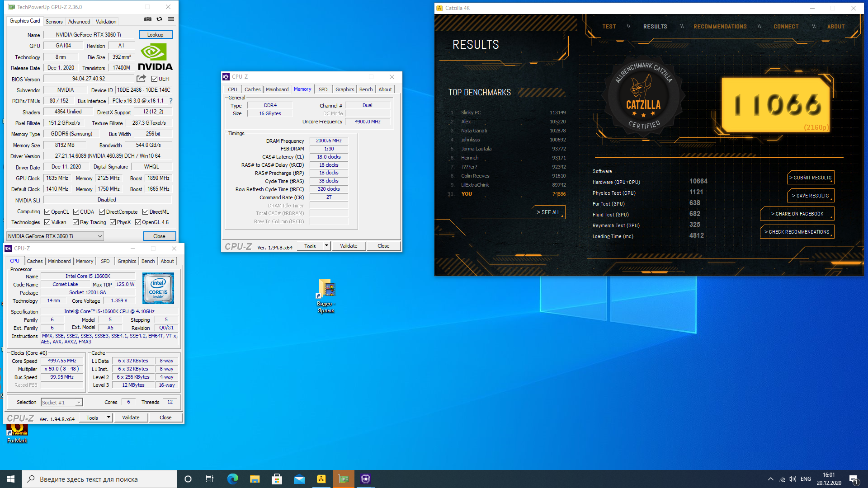
Task: Click the taskbar clock and date
Action: point(829,479)
